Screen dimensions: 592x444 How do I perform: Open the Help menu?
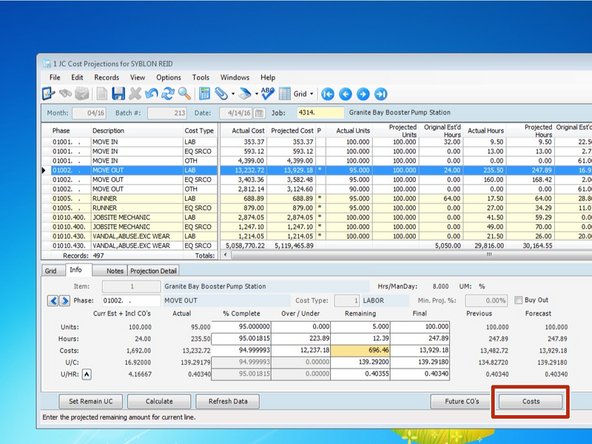[268, 77]
